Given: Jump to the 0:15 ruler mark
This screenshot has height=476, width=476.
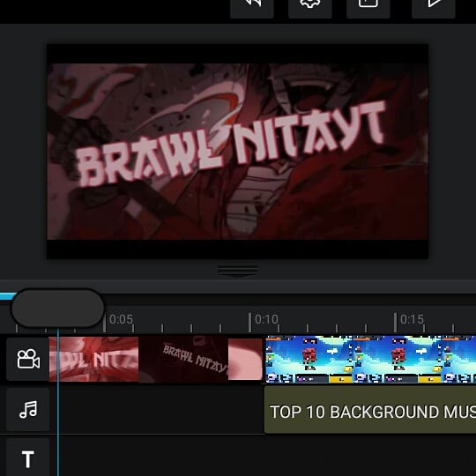Looking at the screenshot, I should pyautogui.click(x=412, y=319).
